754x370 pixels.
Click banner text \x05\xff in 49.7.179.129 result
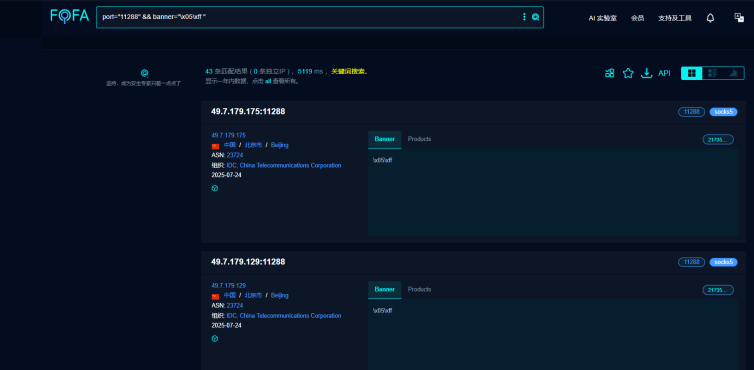click(x=382, y=311)
